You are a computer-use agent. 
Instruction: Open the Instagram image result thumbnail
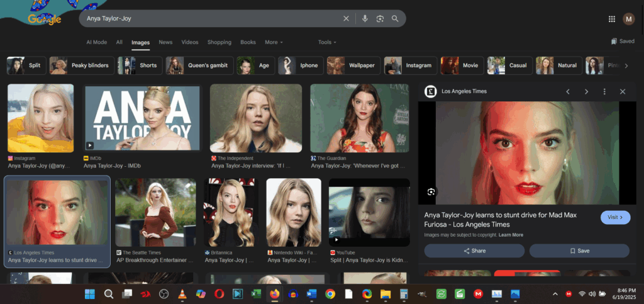point(41,118)
